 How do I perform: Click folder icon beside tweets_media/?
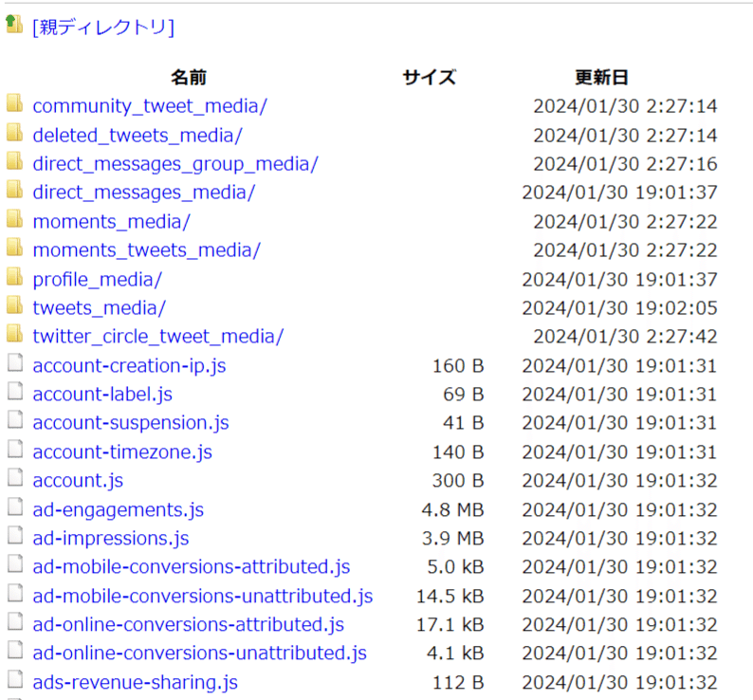point(14,304)
